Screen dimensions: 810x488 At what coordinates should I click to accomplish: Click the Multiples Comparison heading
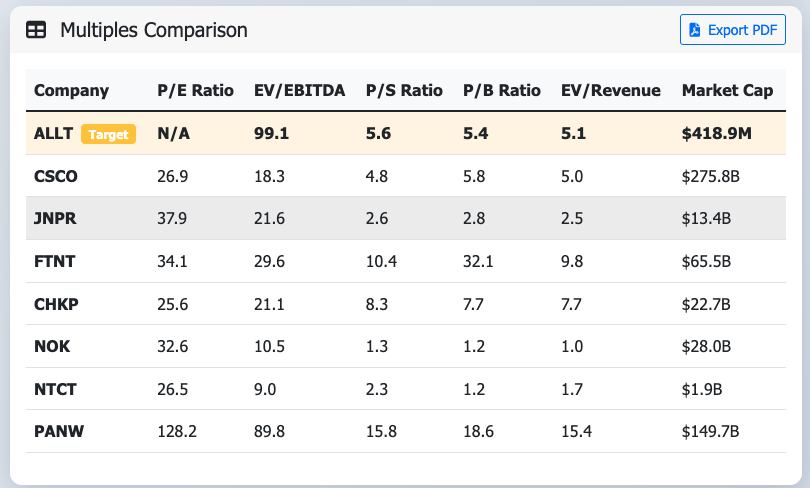pyautogui.click(x=153, y=30)
